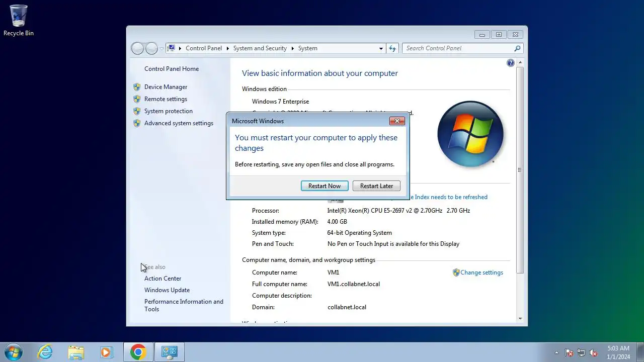Click the Domain value collabnet.local
The width and height of the screenshot is (644, 362).
coord(347,307)
